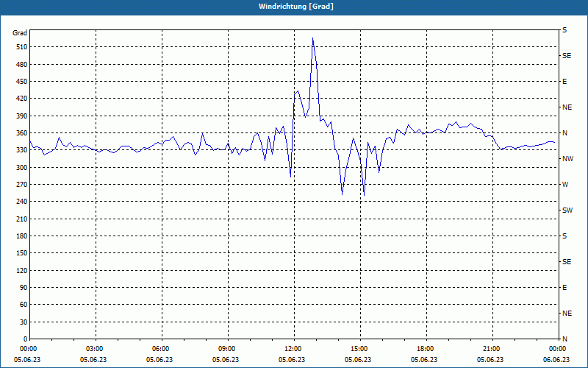This screenshot has height=368, width=588.
Task: Click the 21:00 time axis label
Action: coord(490,348)
